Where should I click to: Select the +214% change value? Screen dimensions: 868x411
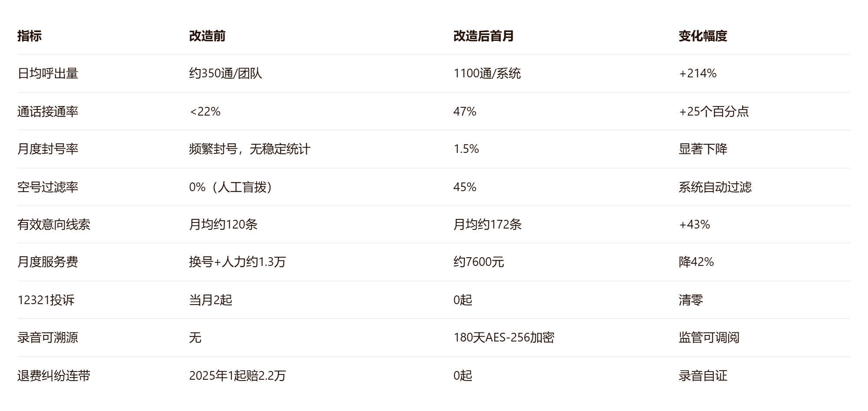[x=697, y=73]
